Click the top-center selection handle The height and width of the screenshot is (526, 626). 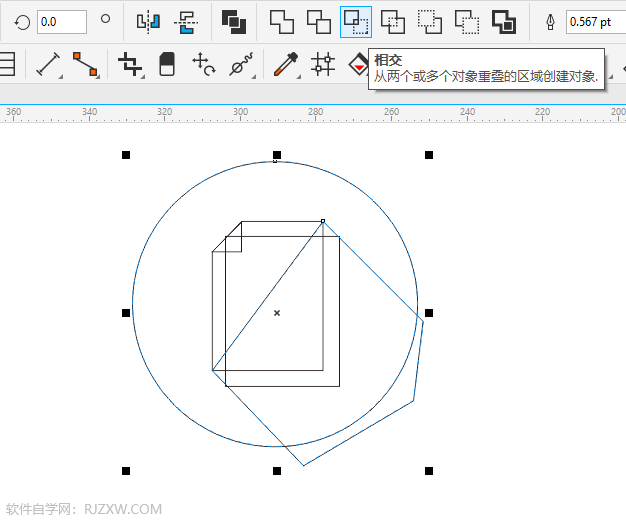click(277, 155)
